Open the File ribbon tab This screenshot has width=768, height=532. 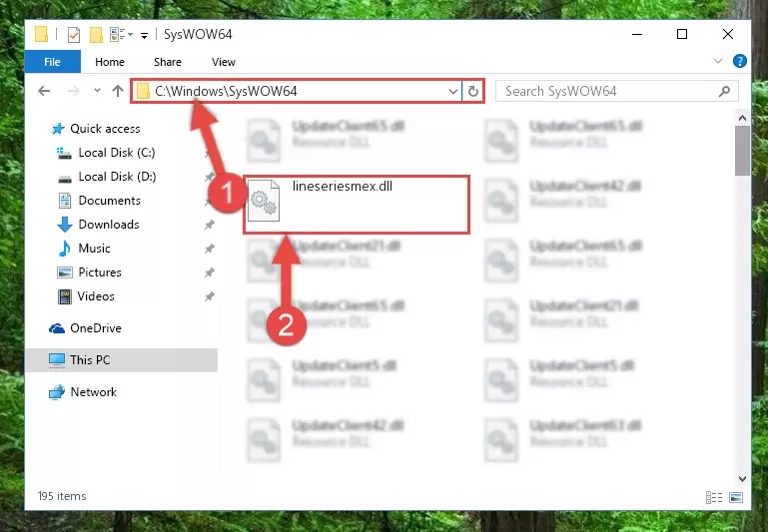(52, 62)
